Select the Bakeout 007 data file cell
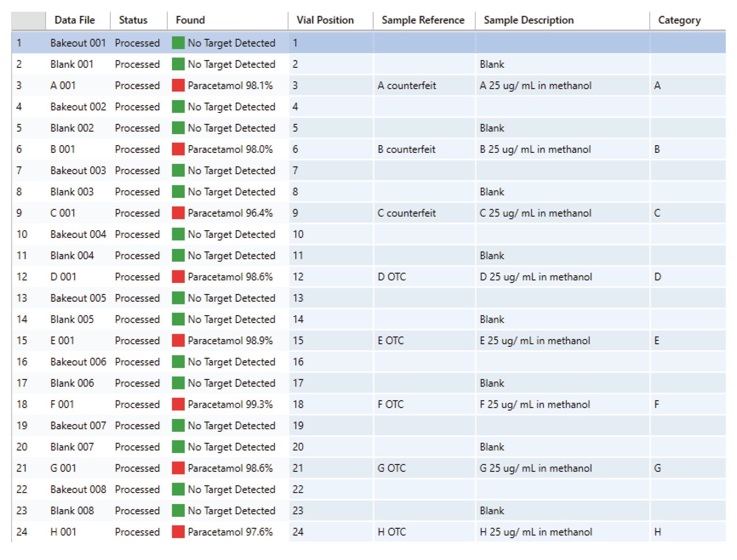Viewport: 737px width, 560px height. 78,426
